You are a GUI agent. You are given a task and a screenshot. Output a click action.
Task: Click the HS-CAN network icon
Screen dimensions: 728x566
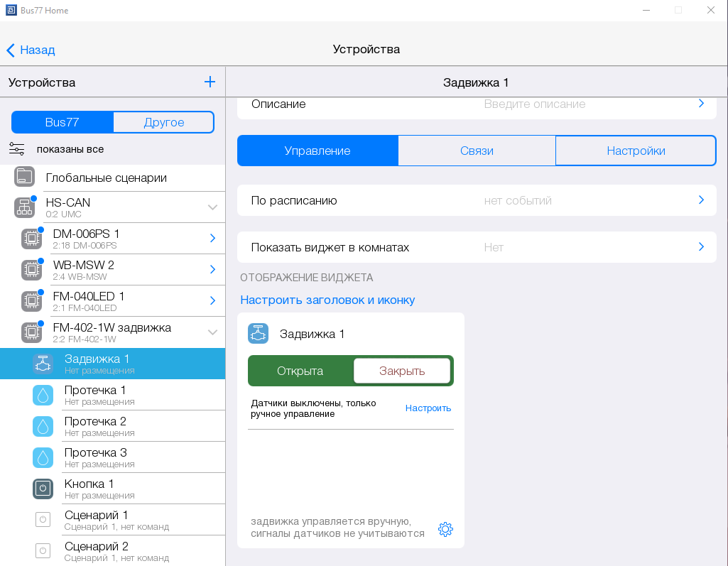click(24, 207)
